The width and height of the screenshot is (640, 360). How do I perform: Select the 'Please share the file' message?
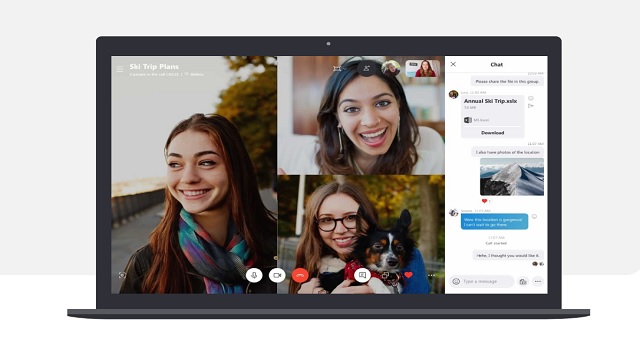[507, 81]
